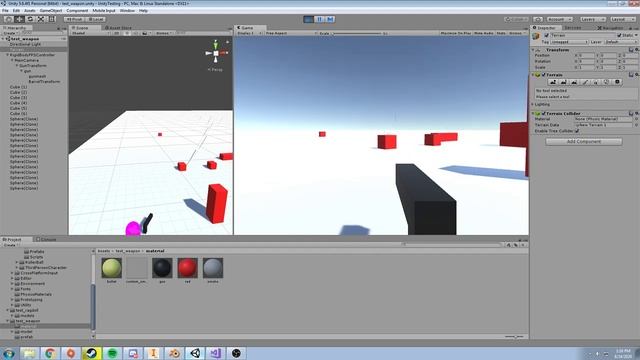Open Transform component help book icon
This screenshot has width=640, height=360.
pyautogui.click(x=631, y=50)
